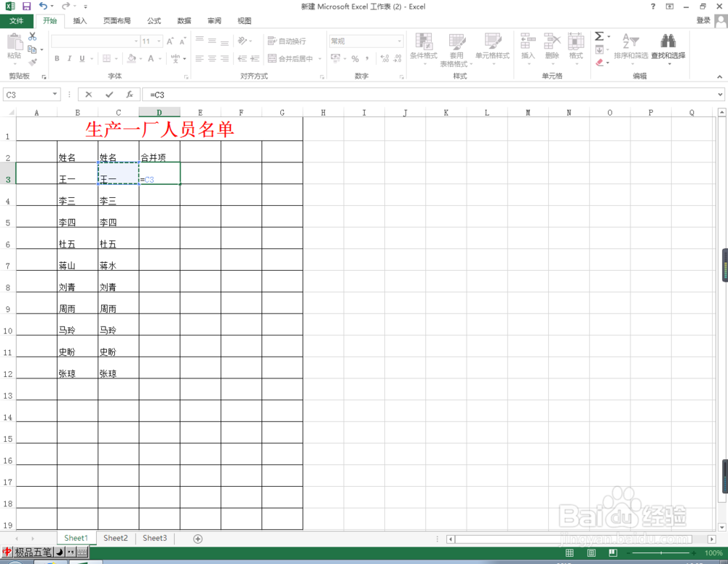Increase indent
Image resolution: width=728 pixels, height=564 pixels.
click(x=255, y=58)
